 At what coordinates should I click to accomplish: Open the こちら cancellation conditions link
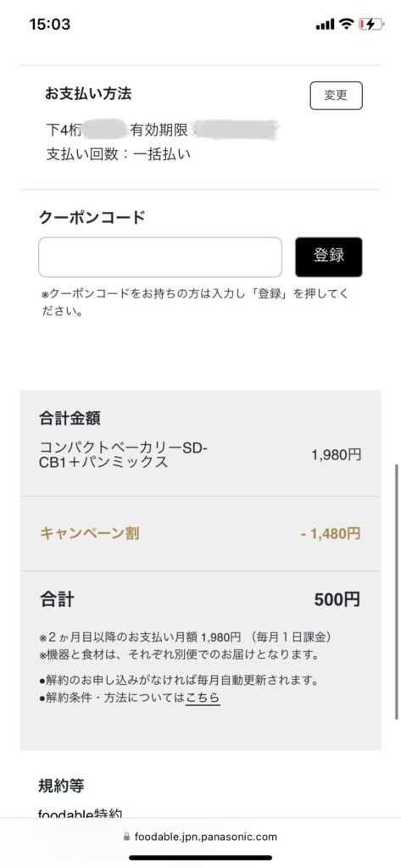[x=203, y=698]
